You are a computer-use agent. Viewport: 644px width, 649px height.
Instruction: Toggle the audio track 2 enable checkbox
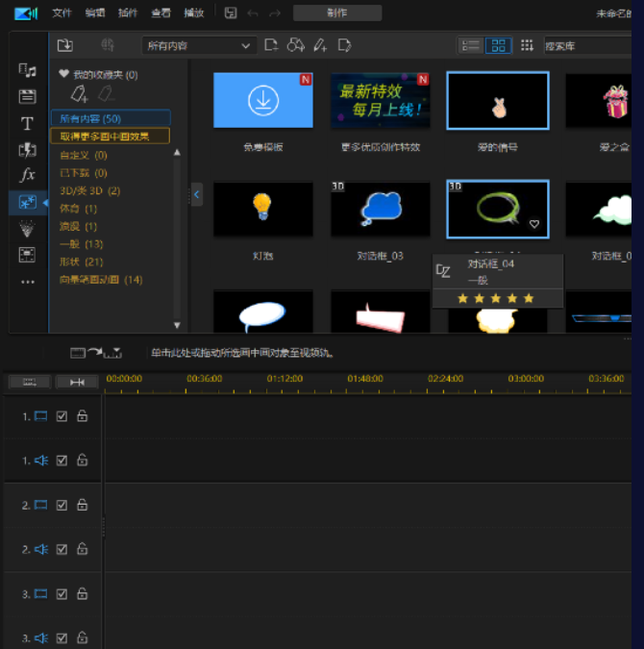point(62,549)
